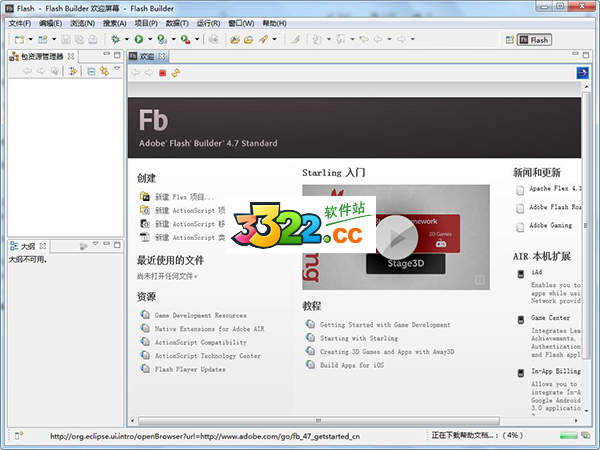Click the red stop icon in Welcome toolbar
Viewport: 600px width, 450px height.
(x=162, y=73)
